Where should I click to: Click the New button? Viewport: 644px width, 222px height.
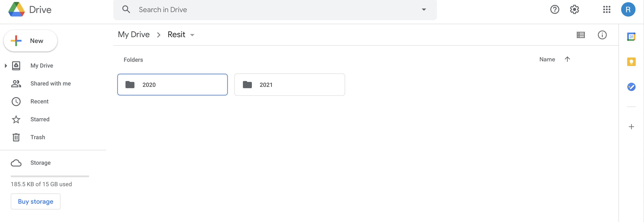30,41
